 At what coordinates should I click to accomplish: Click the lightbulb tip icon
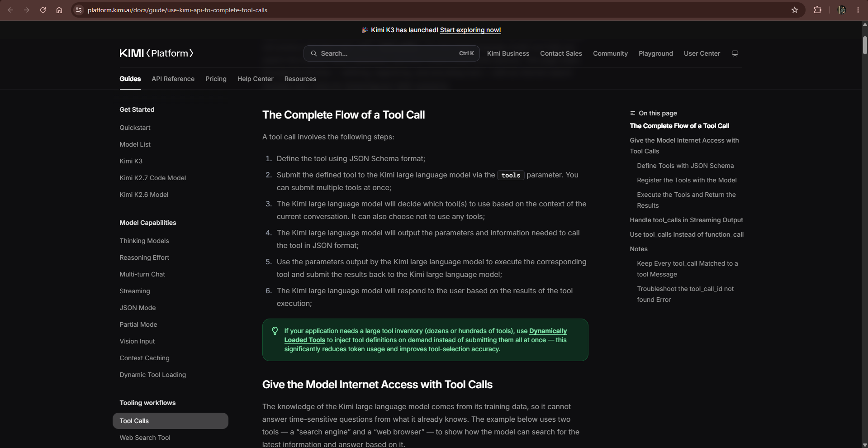tap(275, 331)
